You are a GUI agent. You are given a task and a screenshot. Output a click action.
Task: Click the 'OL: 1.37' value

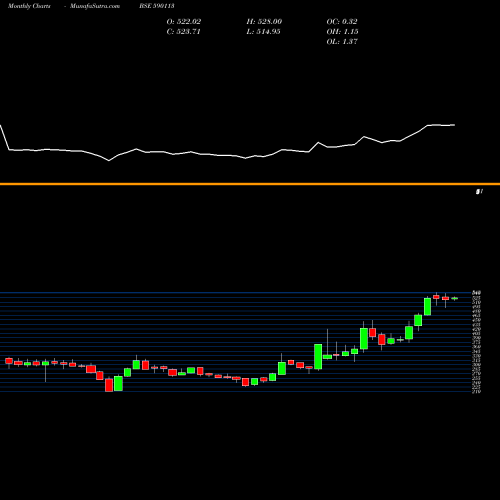pos(342,42)
